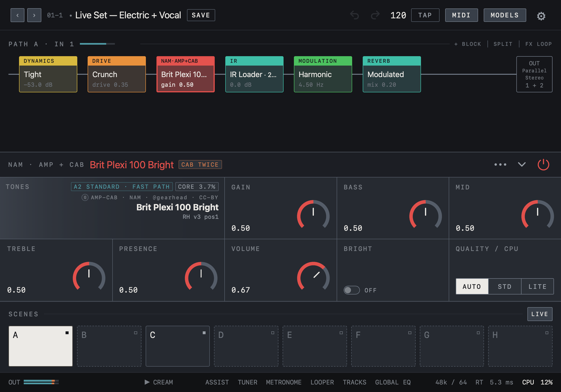Viewport: 561px width, 392px height.
Task: Open the three-dot block options menu
Action: 500,165
